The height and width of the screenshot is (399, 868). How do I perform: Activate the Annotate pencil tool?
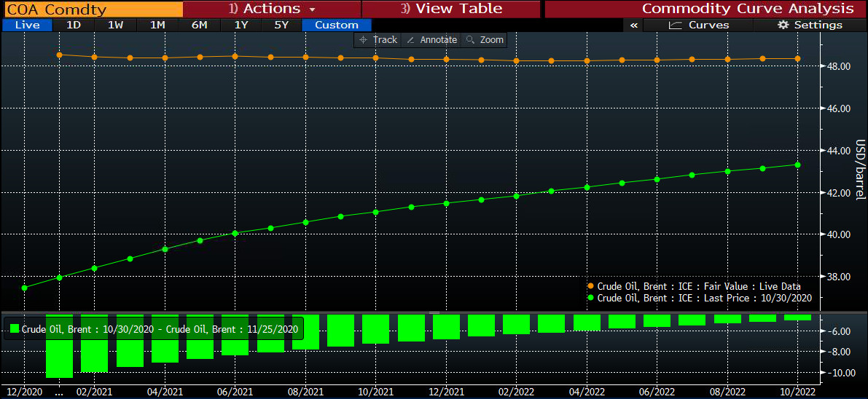click(x=431, y=40)
